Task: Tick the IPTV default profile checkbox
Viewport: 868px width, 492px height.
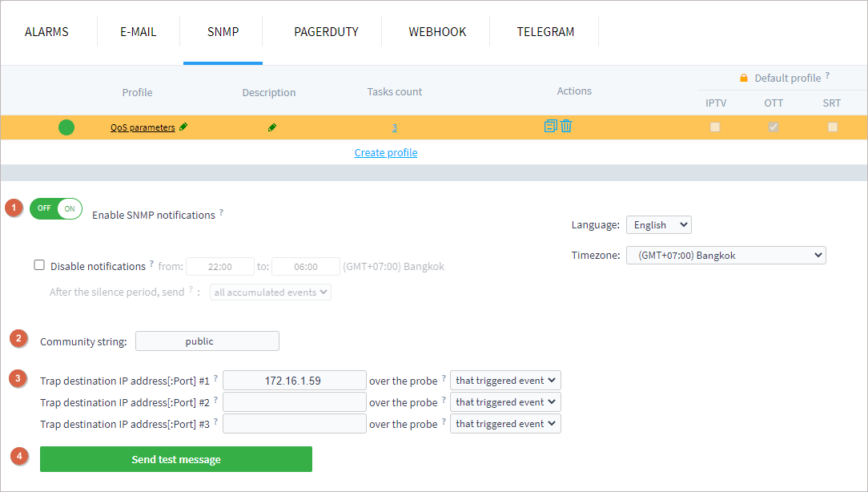Action: (x=715, y=127)
